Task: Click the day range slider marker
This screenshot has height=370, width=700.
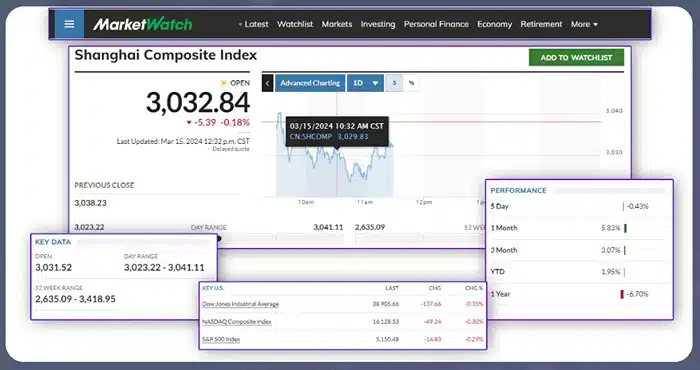Action: click(x=219, y=238)
